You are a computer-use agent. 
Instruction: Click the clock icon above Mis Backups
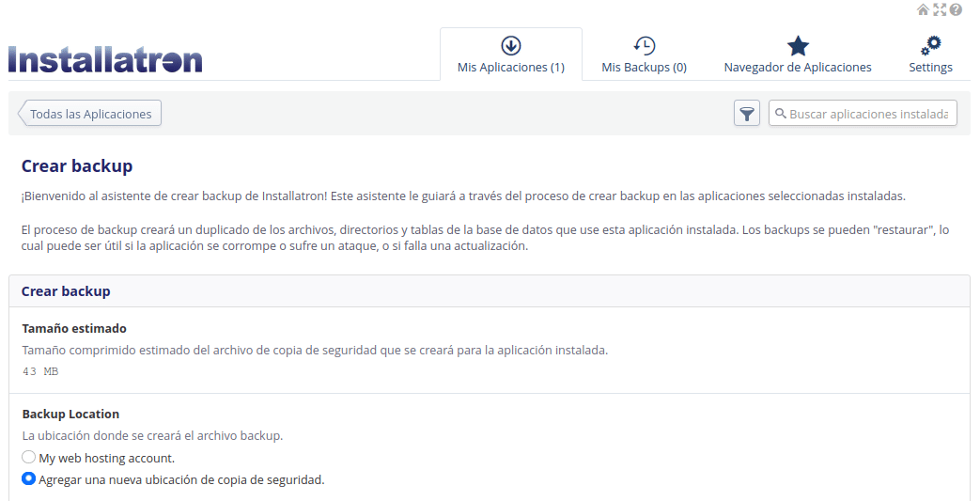[644, 46]
